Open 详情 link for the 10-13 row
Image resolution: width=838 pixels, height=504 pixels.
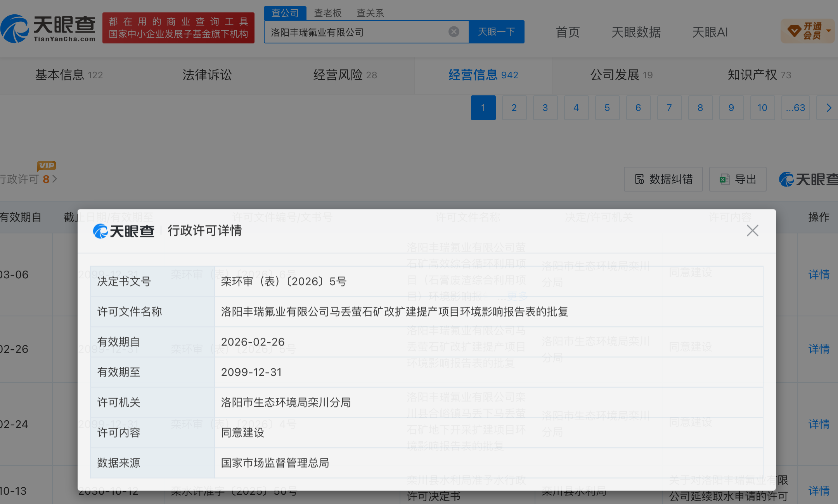(x=819, y=491)
